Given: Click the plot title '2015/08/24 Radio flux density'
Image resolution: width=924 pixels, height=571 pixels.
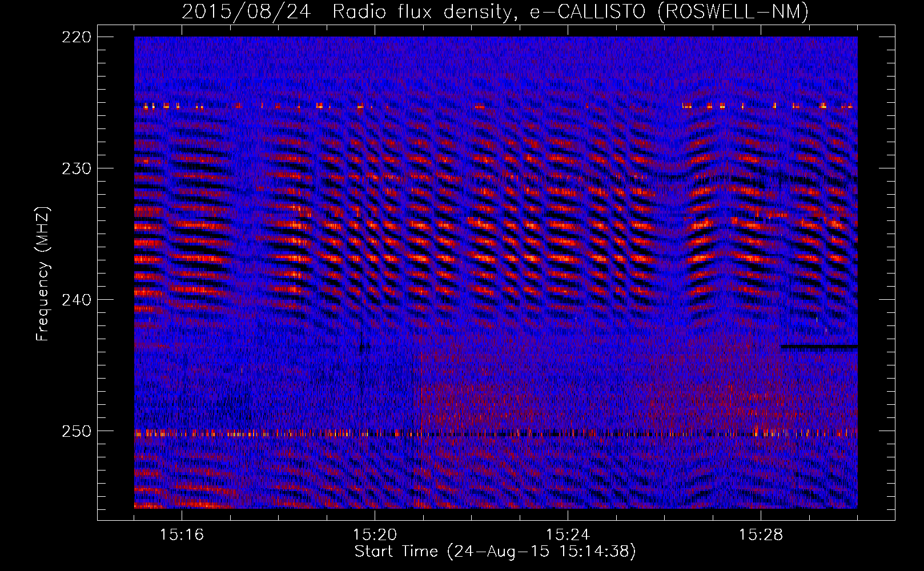Looking at the screenshot, I should pos(495,11).
